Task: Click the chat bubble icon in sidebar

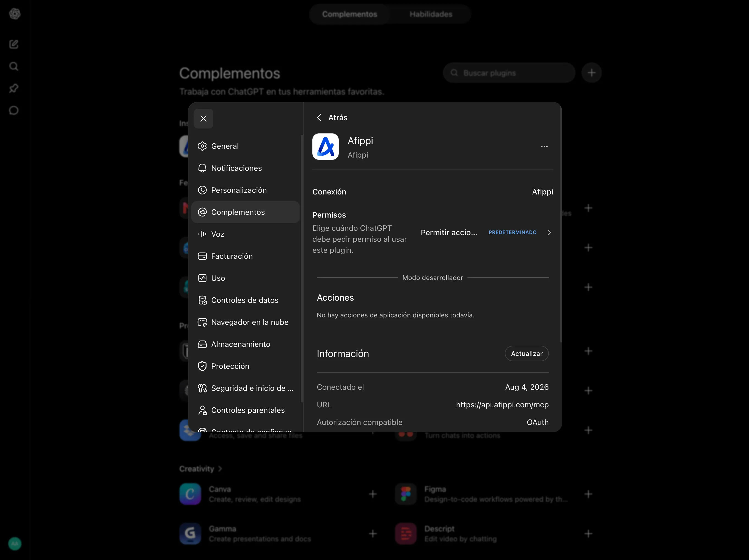Action: 14,110
